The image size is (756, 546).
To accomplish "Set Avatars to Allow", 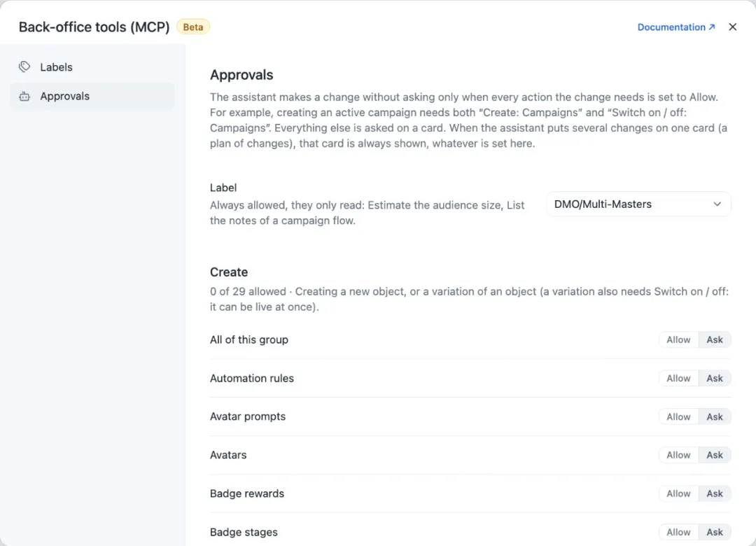I will click(x=678, y=455).
